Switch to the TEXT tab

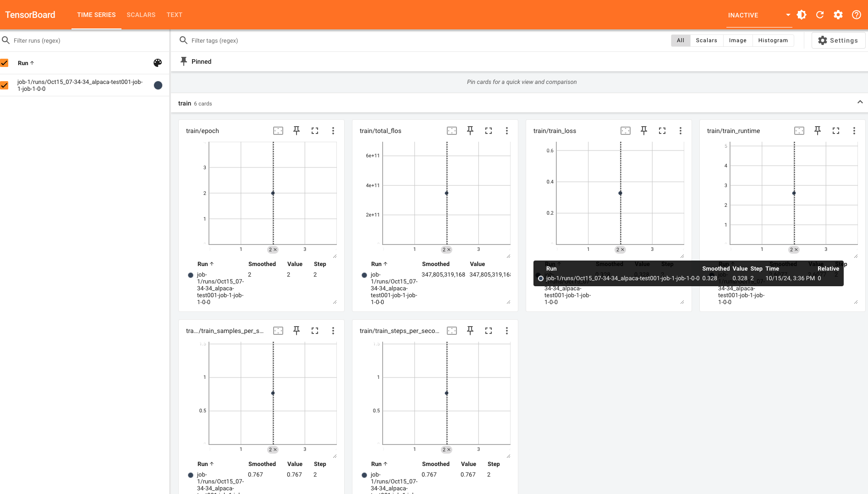pos(175,15)
